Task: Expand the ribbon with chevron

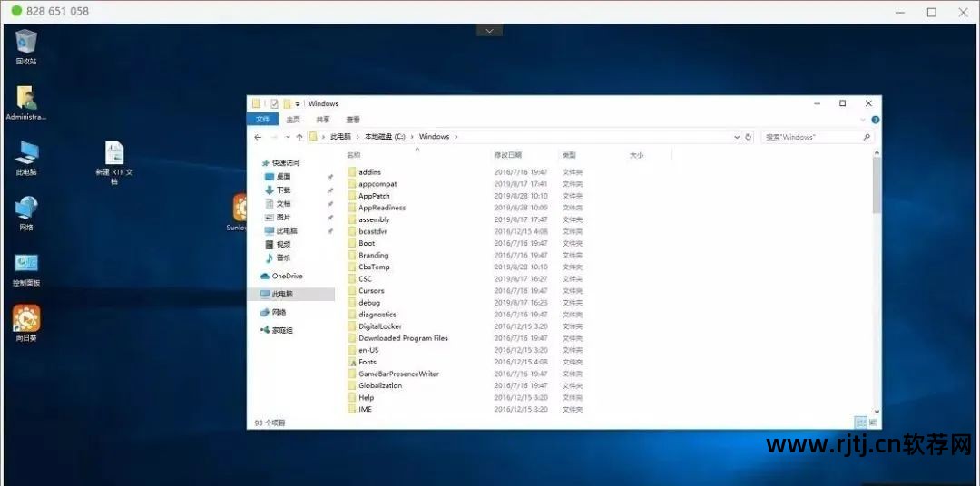Action: click(x=863, y=120)
